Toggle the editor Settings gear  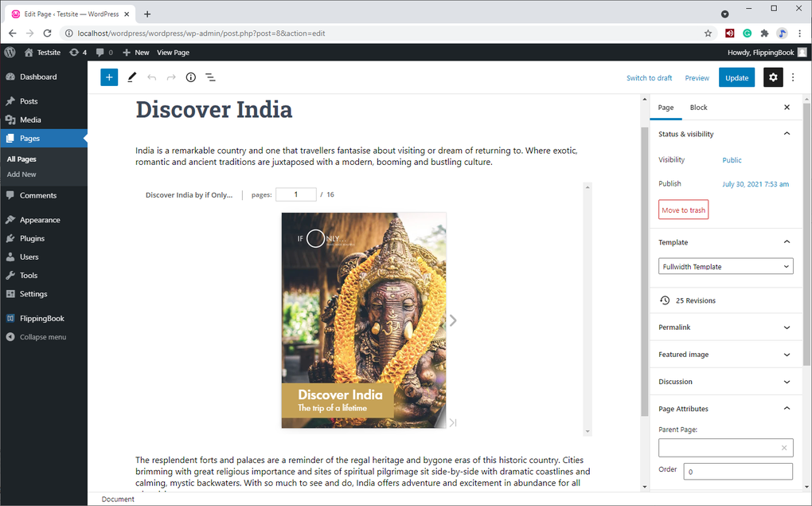pos(772,77)
